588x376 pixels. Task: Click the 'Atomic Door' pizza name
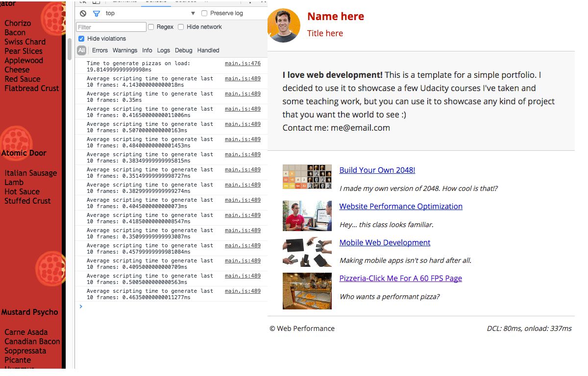click(24, 153)
